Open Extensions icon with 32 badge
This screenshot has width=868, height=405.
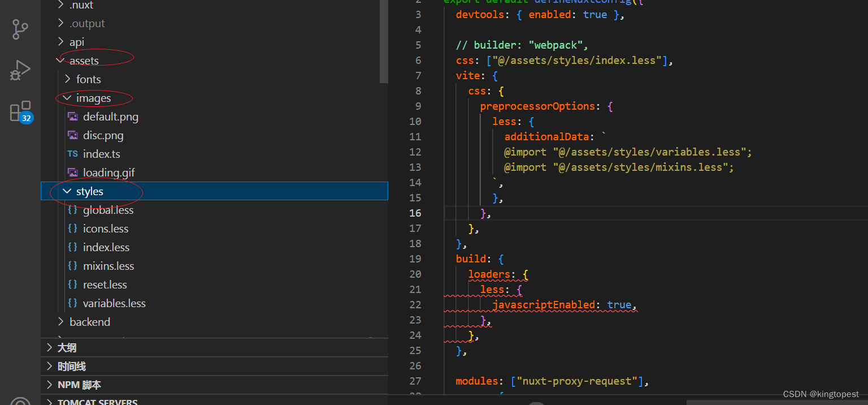pos(21,112)
